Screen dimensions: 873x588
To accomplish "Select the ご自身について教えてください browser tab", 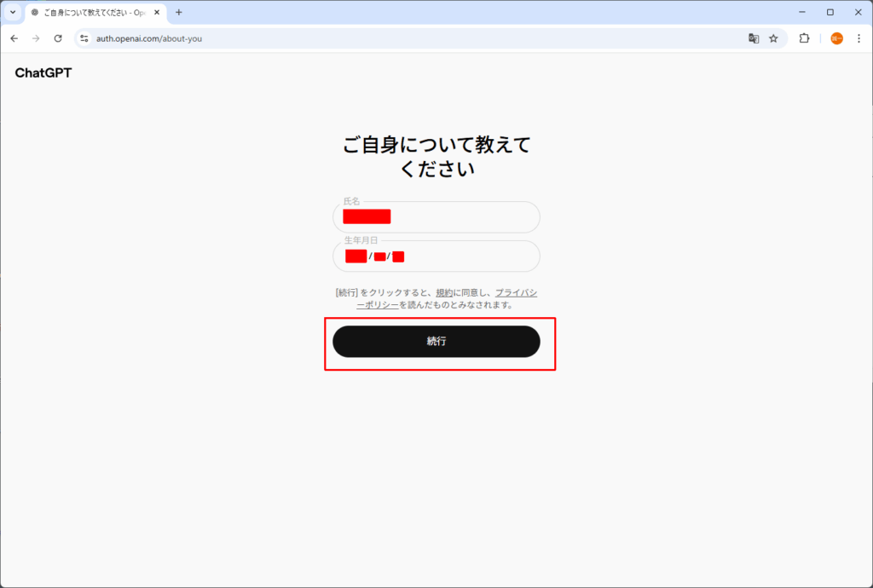I will tap(90, 13).
